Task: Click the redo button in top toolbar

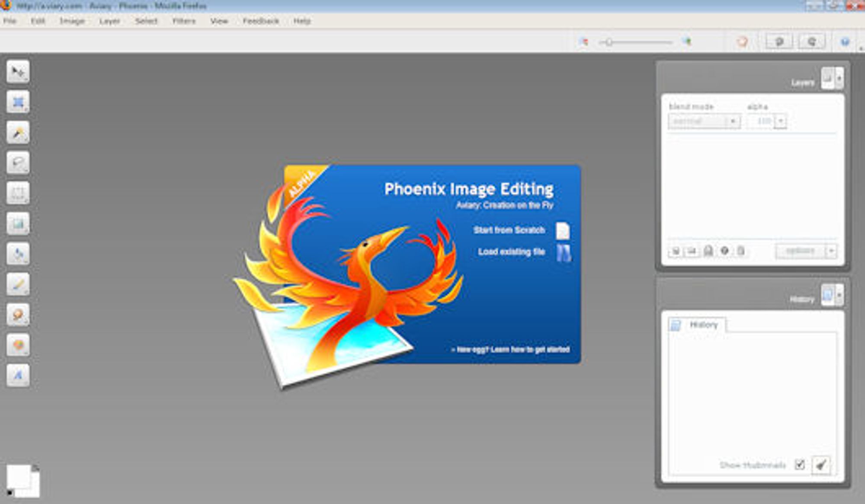Action: [x=812, y=41]
